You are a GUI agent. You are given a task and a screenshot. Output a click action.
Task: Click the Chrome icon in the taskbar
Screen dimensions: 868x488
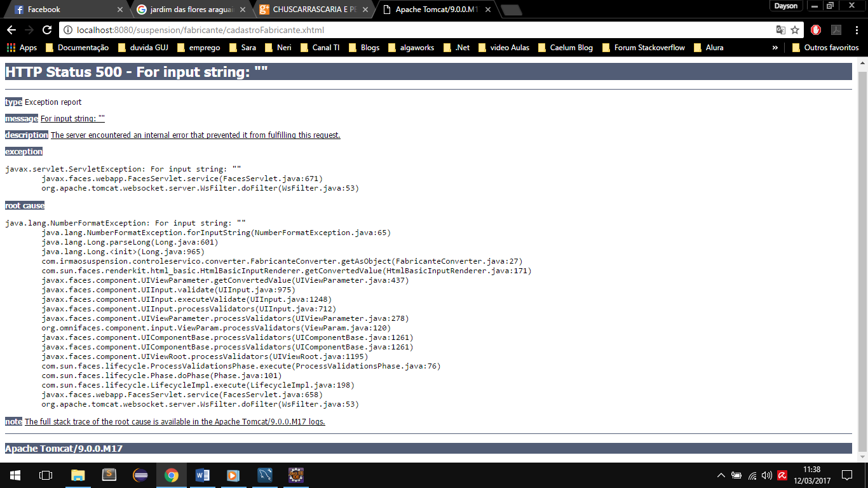(172, 475)
